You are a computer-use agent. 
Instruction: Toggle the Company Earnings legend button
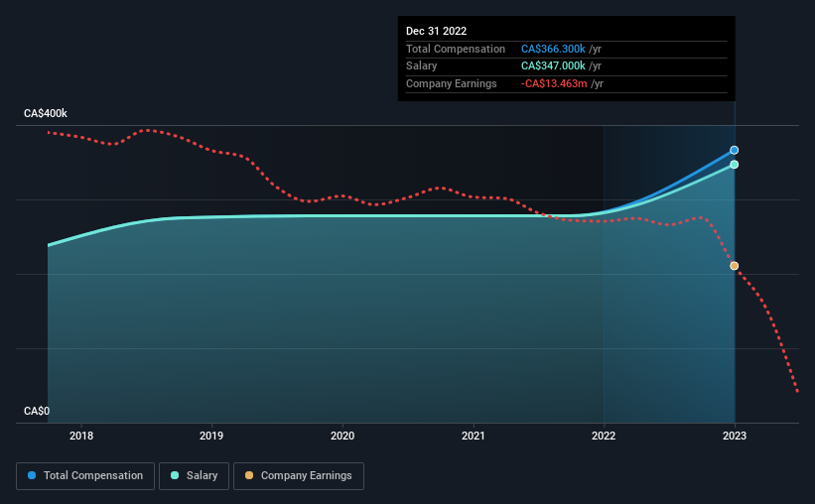point(299,476)
